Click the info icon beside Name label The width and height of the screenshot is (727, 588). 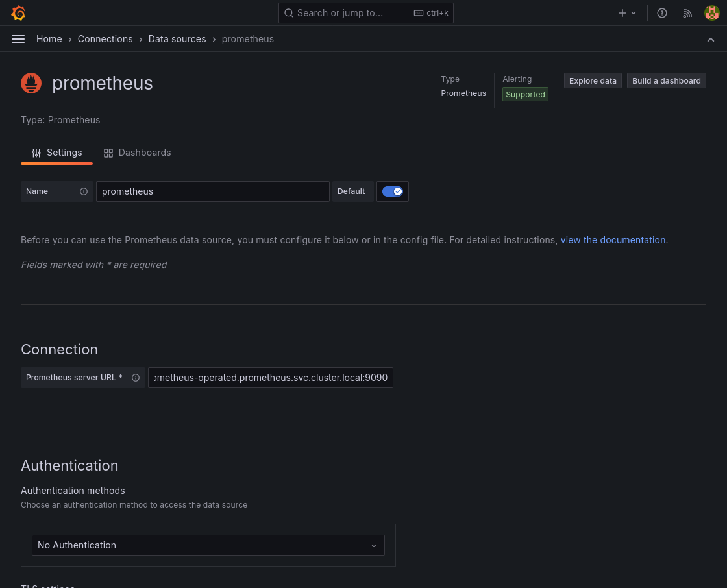click(x=84, y=191)
